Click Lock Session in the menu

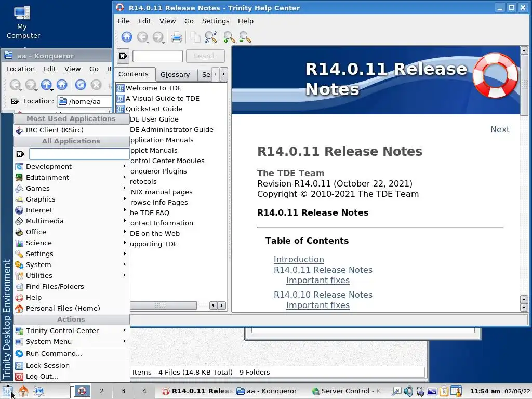pyautogui.click(x=71, y=365)
